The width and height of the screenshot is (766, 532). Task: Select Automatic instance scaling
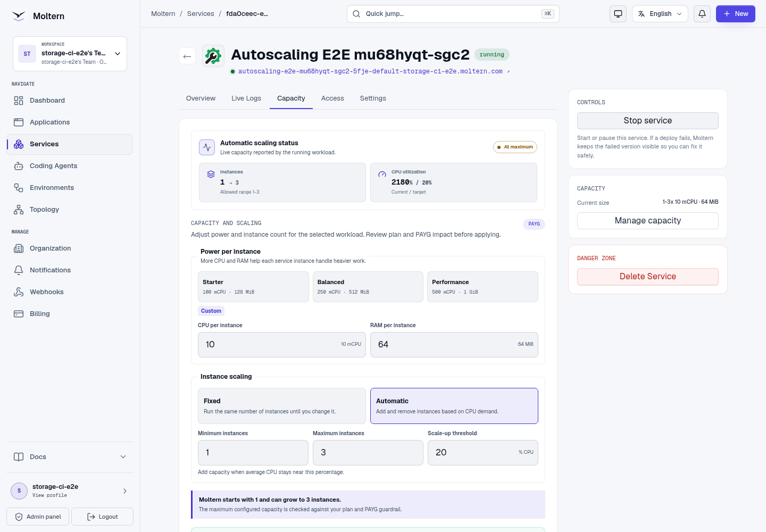pyautogui.click(x=454, y=406)
